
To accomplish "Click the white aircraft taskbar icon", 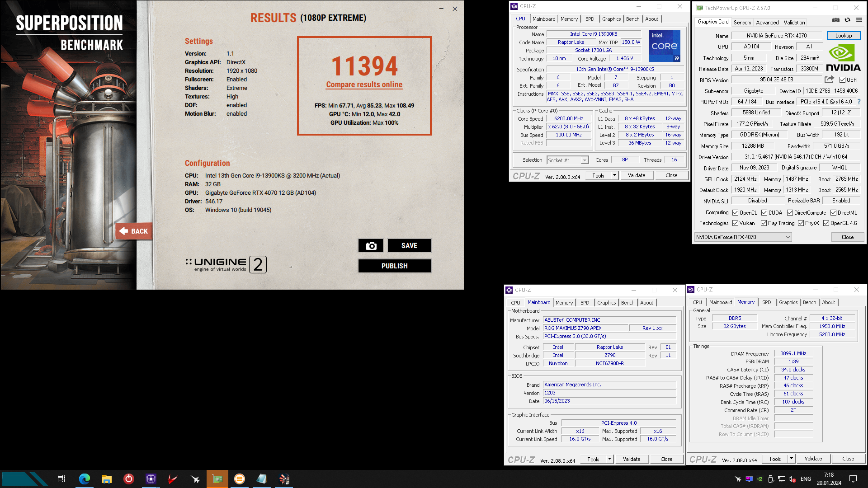I will [195, 479].
